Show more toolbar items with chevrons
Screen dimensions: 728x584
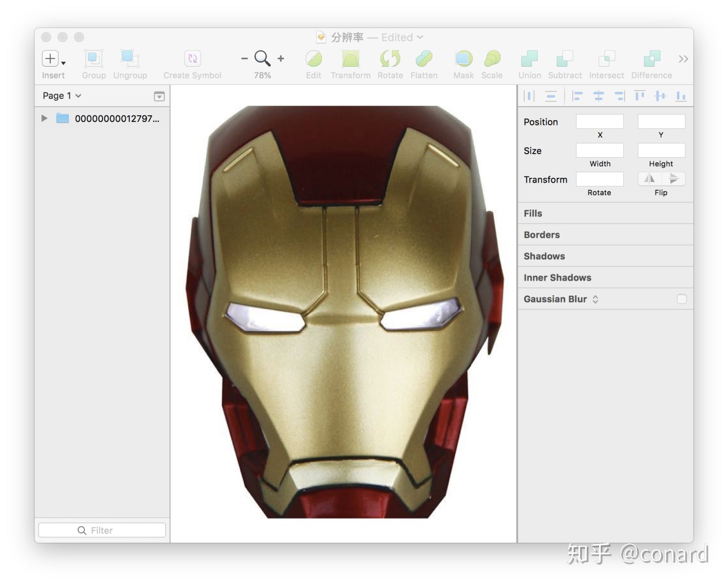pos(683,59)
